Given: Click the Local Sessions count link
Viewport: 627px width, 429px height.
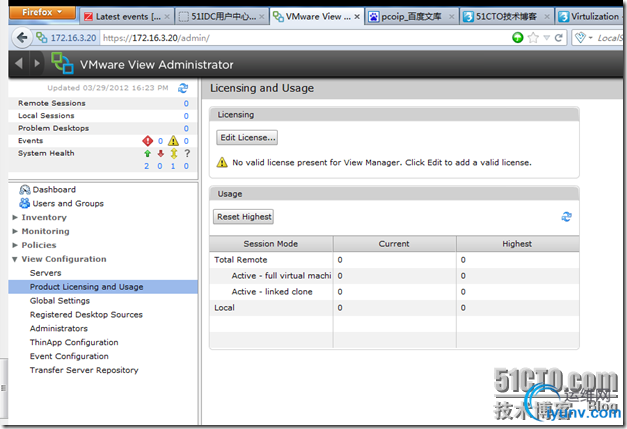Looking at the screenshot, I should click(x=186, y=116).
